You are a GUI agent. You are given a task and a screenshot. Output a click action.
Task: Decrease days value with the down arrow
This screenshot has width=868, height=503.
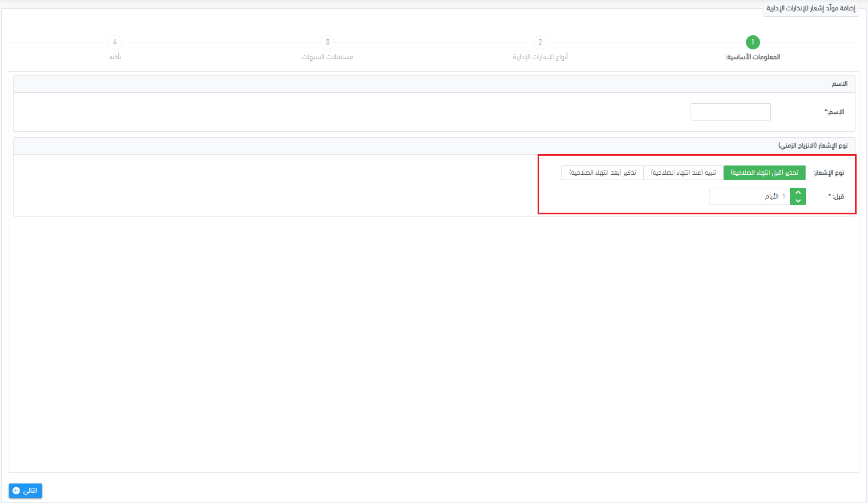[798, 201]
